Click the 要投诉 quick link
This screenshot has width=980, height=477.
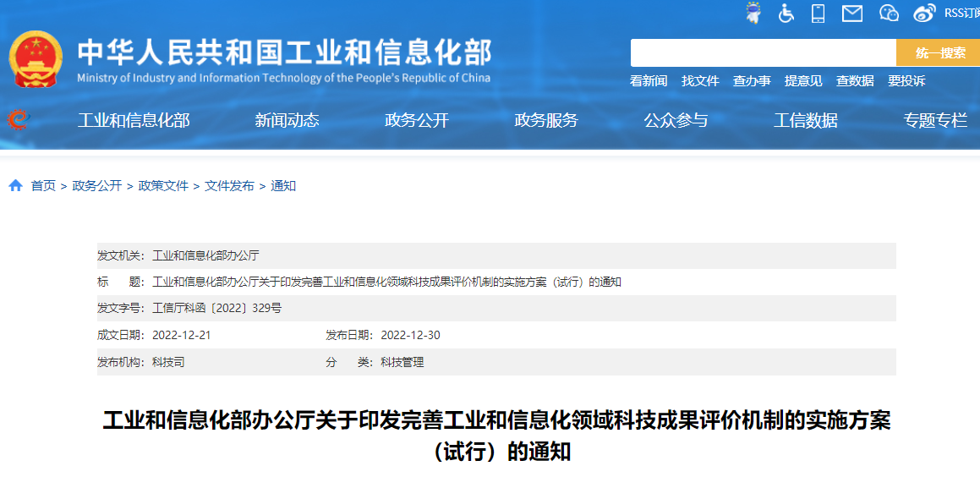coord(906,81)
